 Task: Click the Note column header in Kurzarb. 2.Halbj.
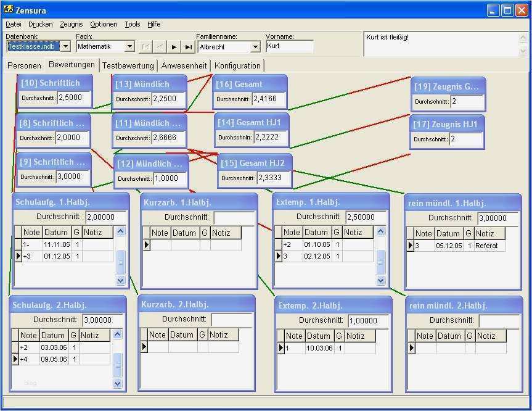point(158,335)
